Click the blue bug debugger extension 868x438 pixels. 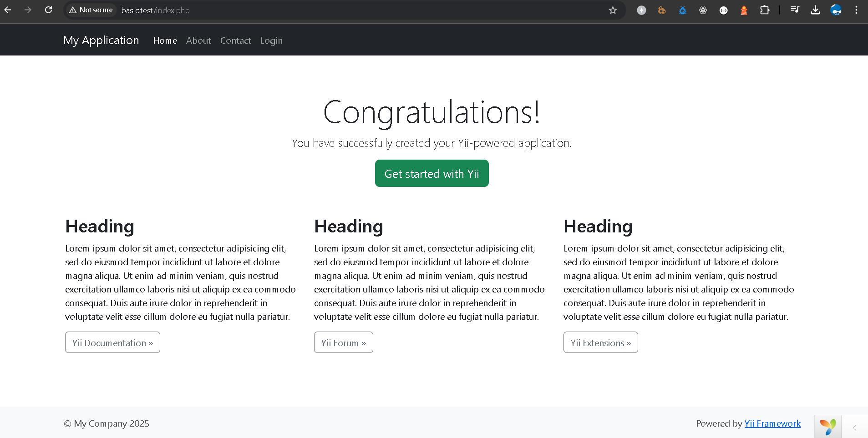682,10
